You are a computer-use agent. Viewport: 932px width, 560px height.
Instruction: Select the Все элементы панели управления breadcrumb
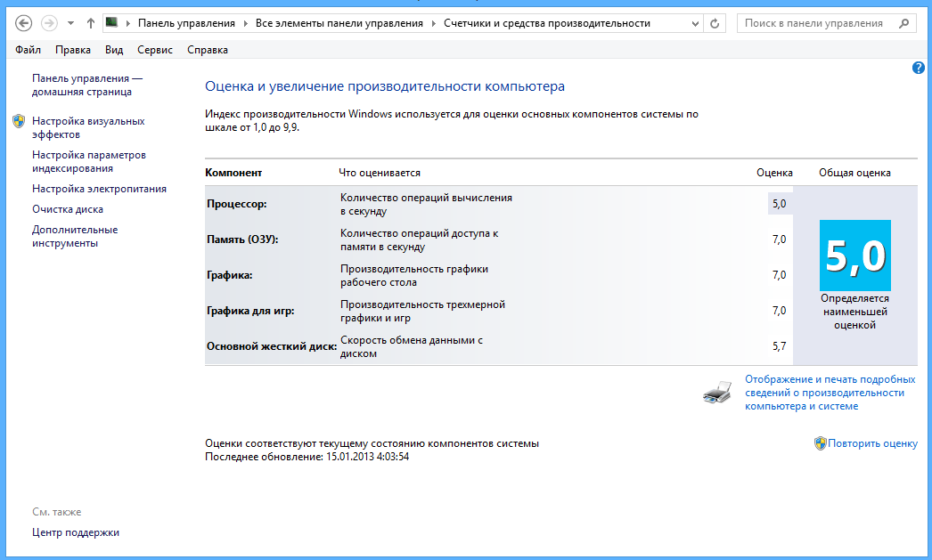tap(339, 23)
